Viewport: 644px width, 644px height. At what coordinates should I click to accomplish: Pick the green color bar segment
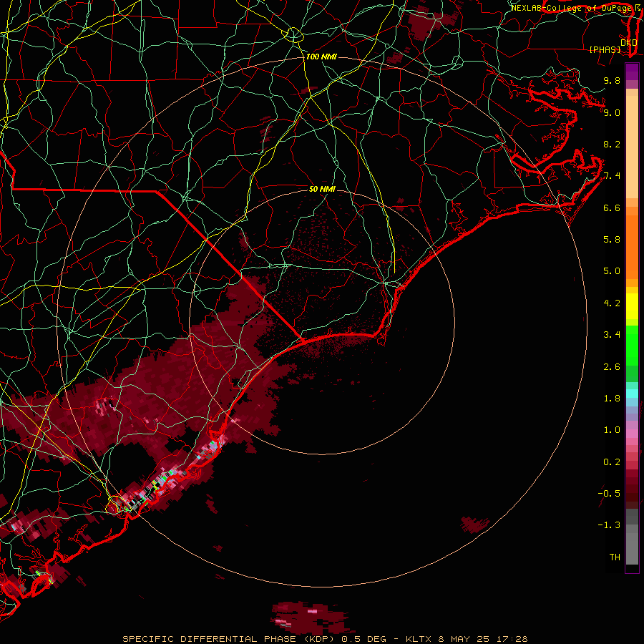pyautogui.click(x=632, y=346)
